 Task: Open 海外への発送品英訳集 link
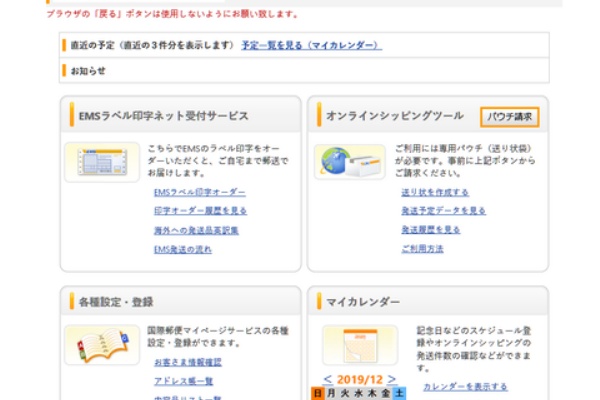(196, 230)
